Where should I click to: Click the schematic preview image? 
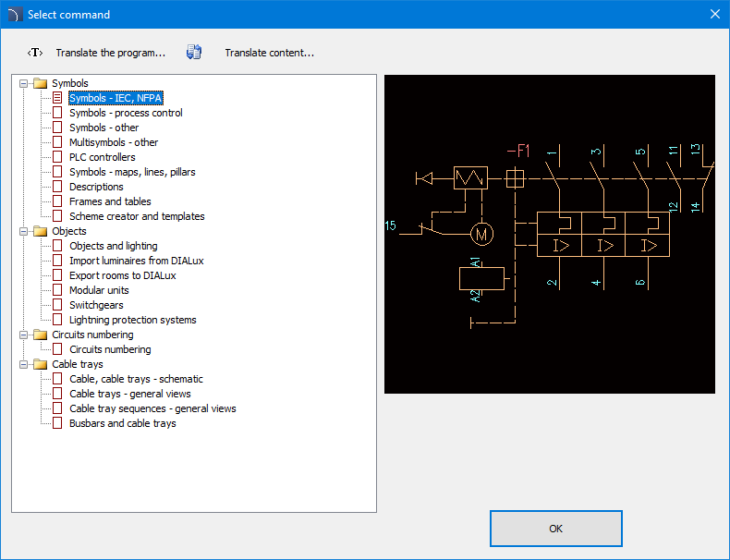click(549, 234)
